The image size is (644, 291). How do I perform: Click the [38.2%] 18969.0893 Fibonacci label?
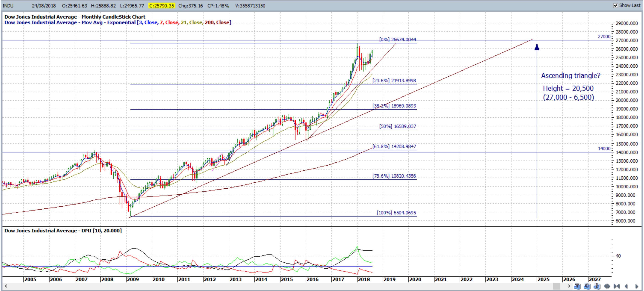point(394,106)
